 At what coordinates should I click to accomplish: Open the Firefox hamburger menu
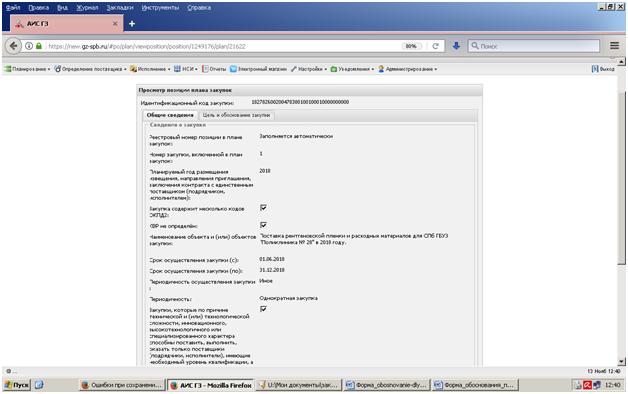tap(614, 46)
